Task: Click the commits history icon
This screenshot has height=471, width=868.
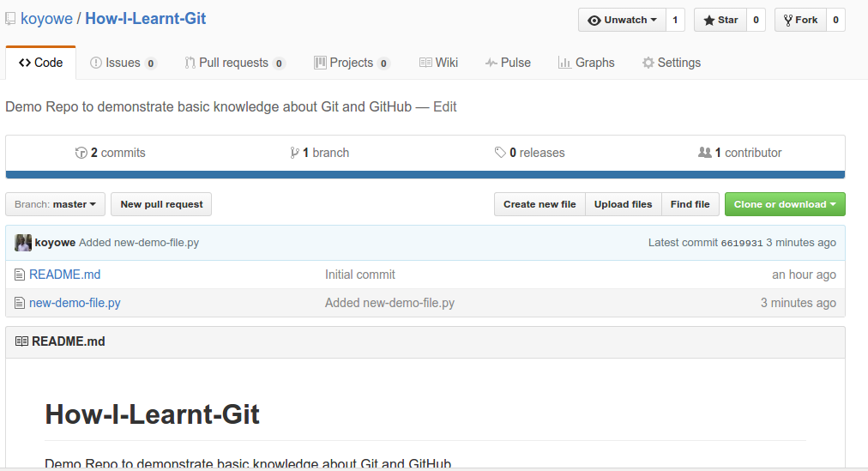Action: pos(81,153)
